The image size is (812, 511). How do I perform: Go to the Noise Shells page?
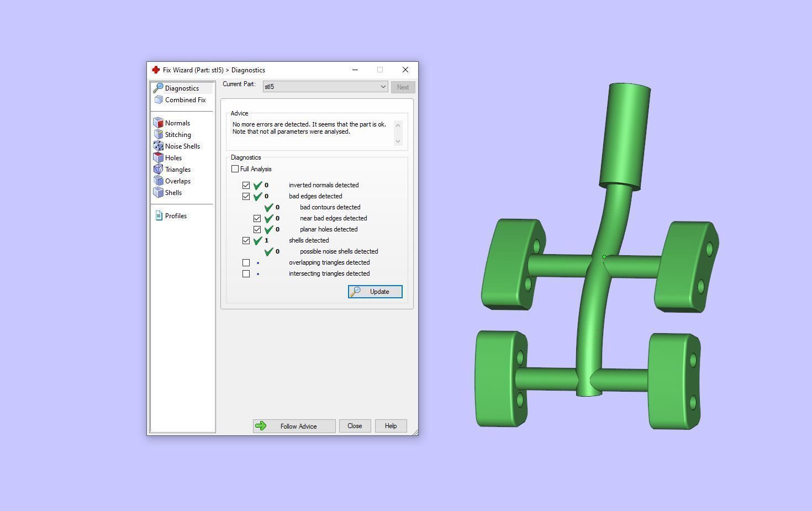(182, 146)
